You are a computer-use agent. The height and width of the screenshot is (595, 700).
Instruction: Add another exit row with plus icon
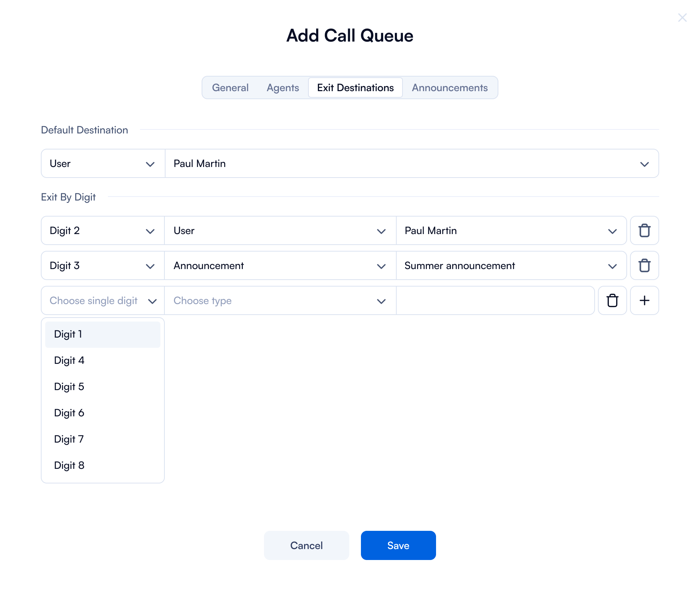tap(644, 300)
